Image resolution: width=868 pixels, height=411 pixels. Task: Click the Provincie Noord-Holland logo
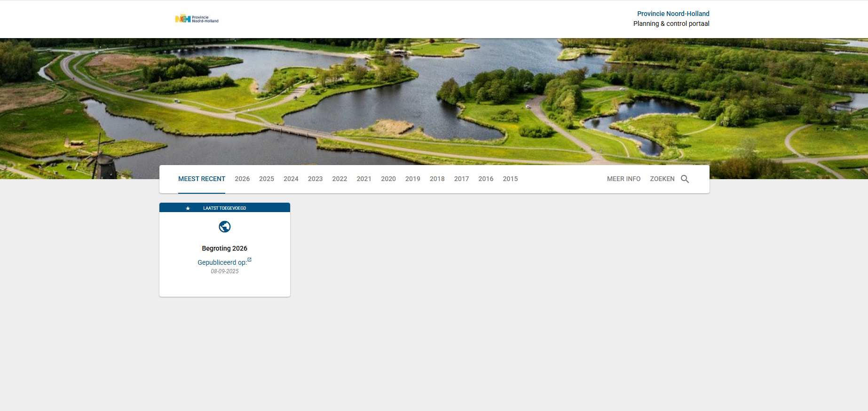click(197, 19)
